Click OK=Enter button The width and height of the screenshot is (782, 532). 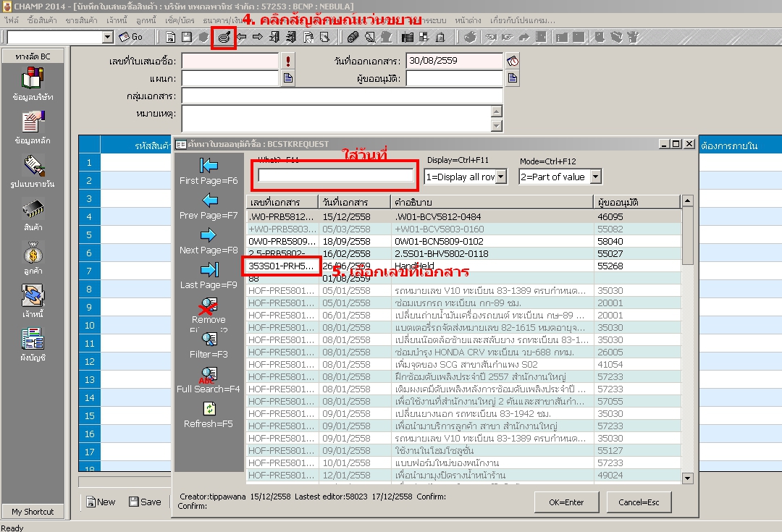(x=566, y=502)
